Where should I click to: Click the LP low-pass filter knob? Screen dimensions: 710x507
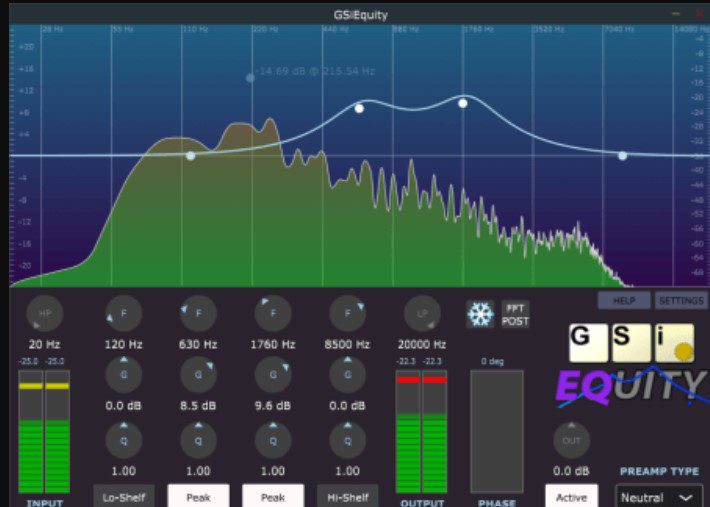coord(422,313)
